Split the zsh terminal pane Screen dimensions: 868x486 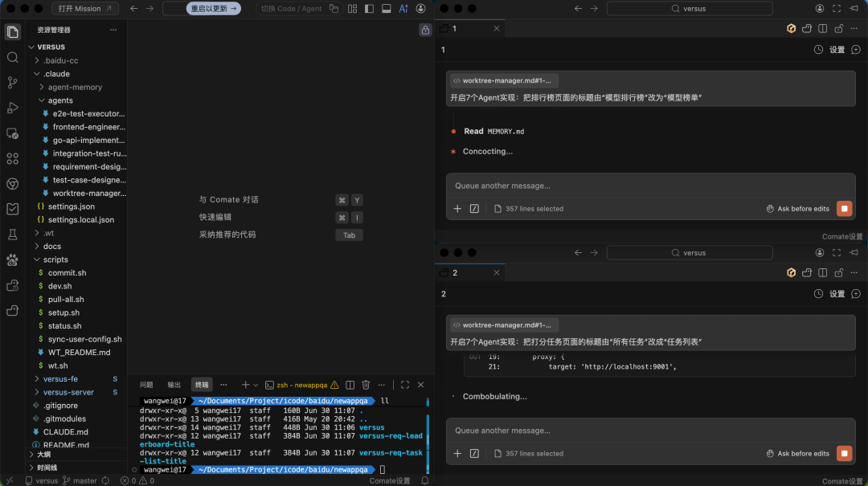pos(350,385)
